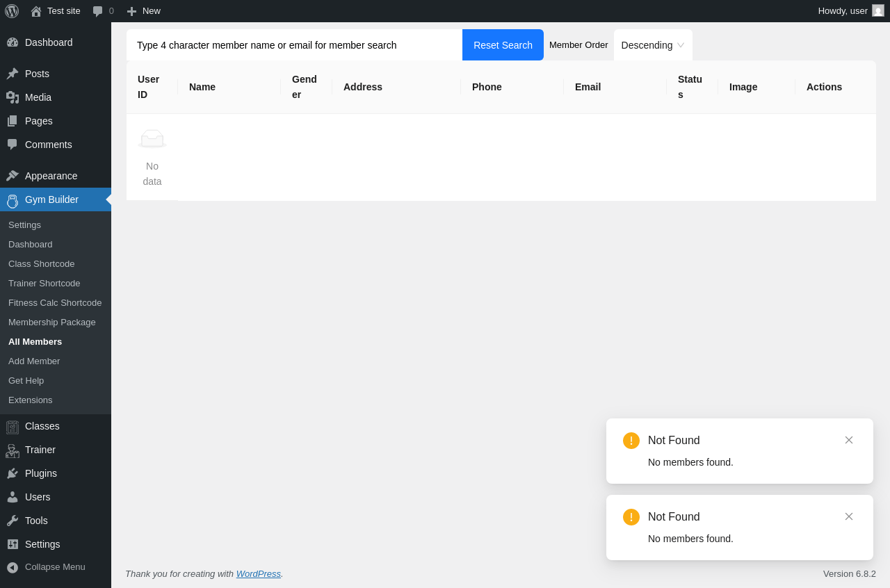Click the Trainer icon in sidebar
The width and height of the screenshot is (890, 588).
click(13, 450)
